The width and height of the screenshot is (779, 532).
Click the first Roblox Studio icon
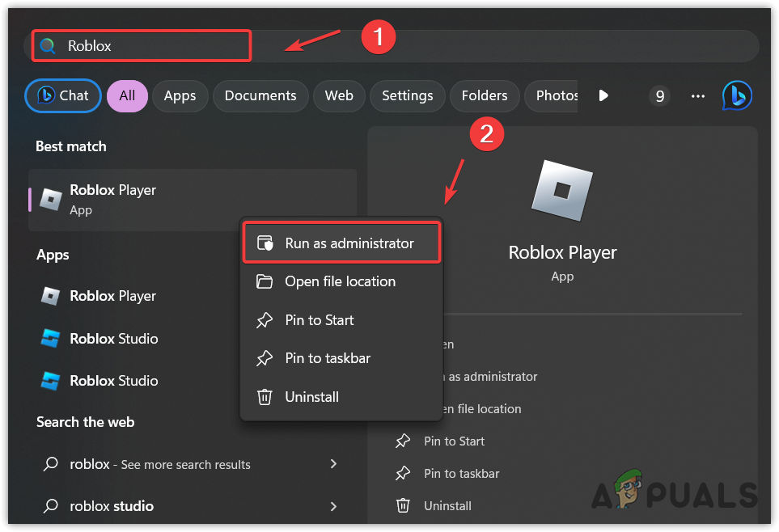click(50, 338)
